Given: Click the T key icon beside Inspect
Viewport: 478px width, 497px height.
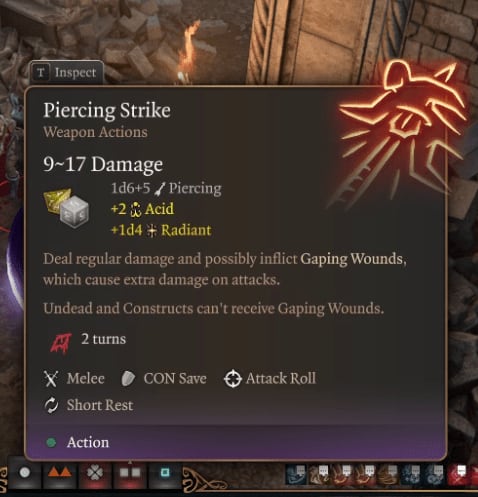Looking at the screenshot, I should [41, 72].
